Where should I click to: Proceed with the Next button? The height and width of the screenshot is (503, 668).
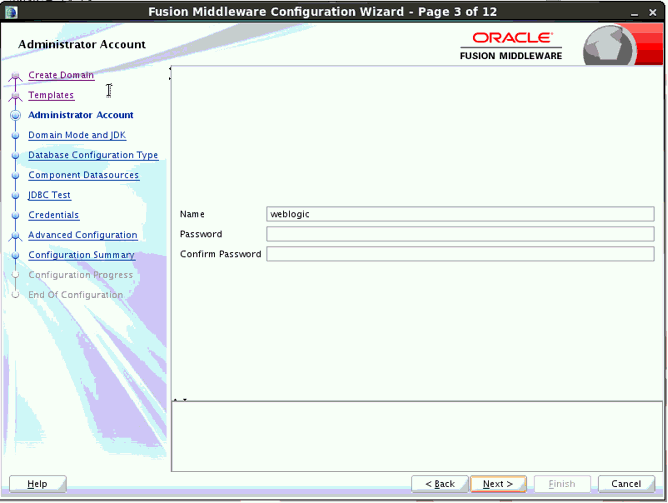(x=498, y=484)
